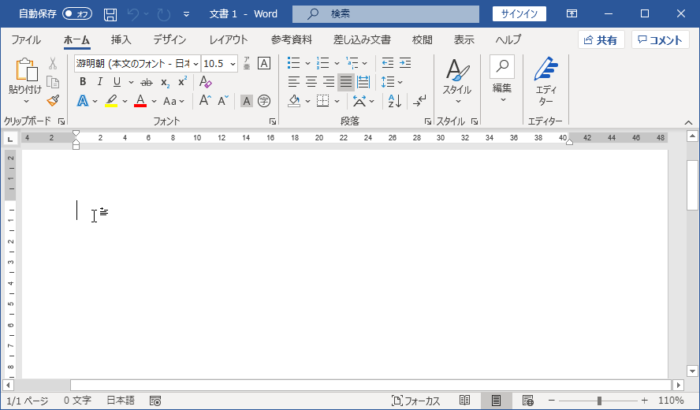The width and height of the screenshot is (700, 410).
Task: Toggle show paragraph marks button
Action: (420, 101)
